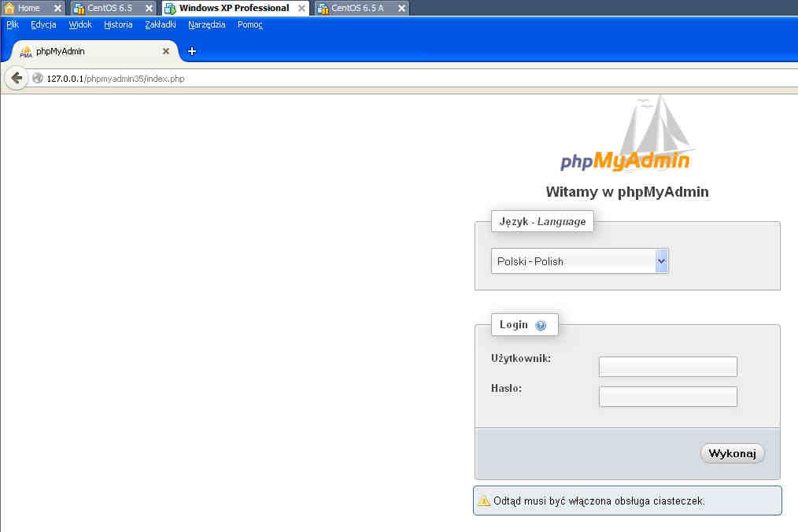Close the Windows XP Professional VM tab

click(301, 8)
